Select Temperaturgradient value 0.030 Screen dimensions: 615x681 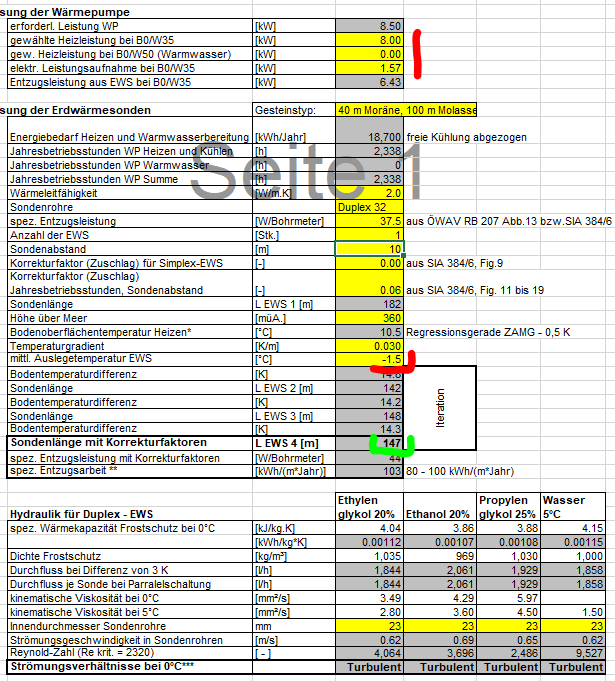tap(370, 346)
